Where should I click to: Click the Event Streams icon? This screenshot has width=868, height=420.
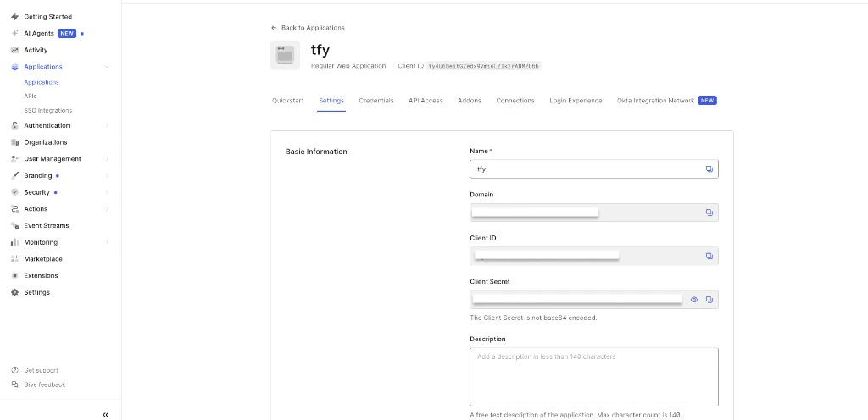(15, 225)
